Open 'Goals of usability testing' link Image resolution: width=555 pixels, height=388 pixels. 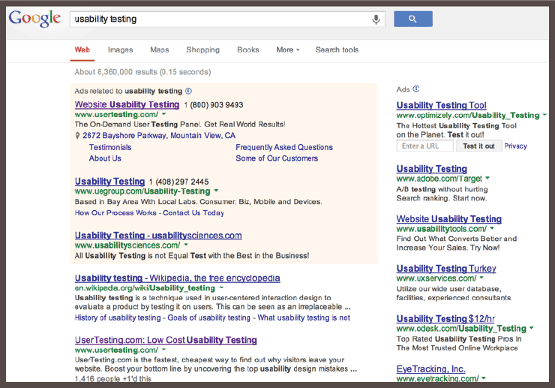[x=209, y=318]
